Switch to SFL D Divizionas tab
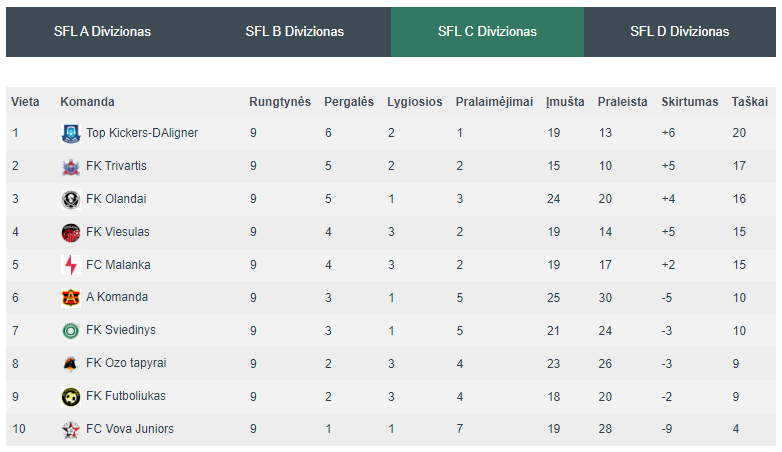 click(x=680, y=31)
